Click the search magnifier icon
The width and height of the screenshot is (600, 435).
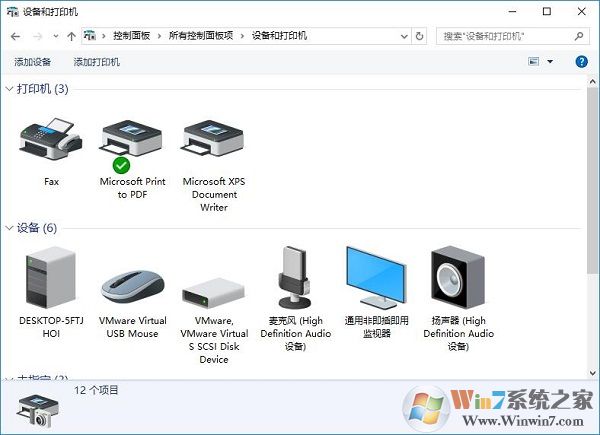[579, 36]
